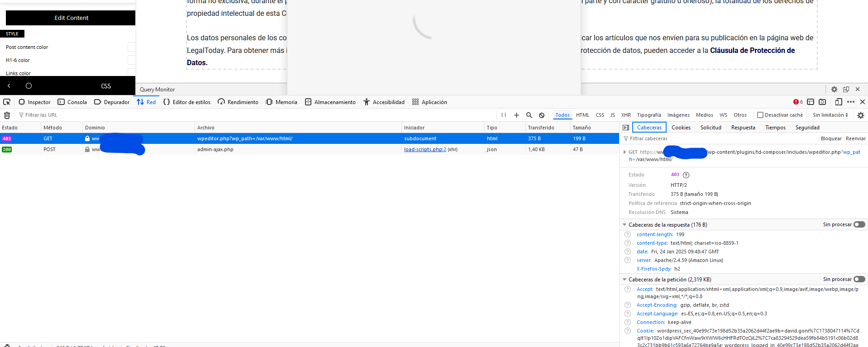Toggle responsive design mode icon
868x347 pixels.
tap(839, 102)
